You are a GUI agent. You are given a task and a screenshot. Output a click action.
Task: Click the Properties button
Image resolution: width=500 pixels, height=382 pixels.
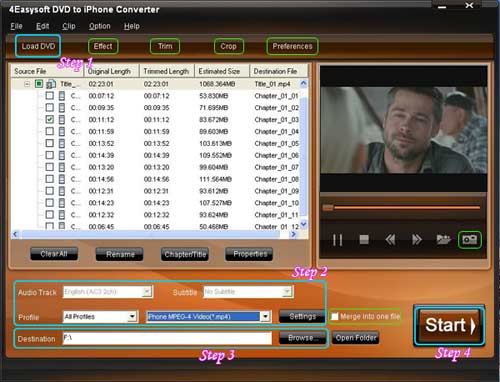[x=250, y=254]
